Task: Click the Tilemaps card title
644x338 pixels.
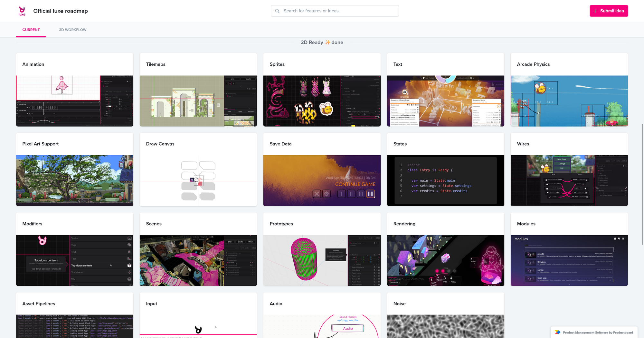Action: 156,64
